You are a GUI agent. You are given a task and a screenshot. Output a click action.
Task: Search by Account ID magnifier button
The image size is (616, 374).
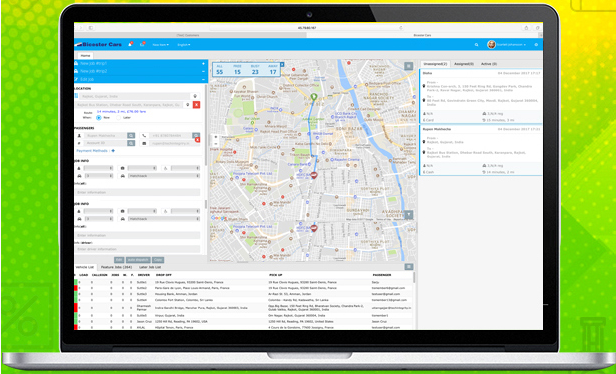tap(131, 143)
